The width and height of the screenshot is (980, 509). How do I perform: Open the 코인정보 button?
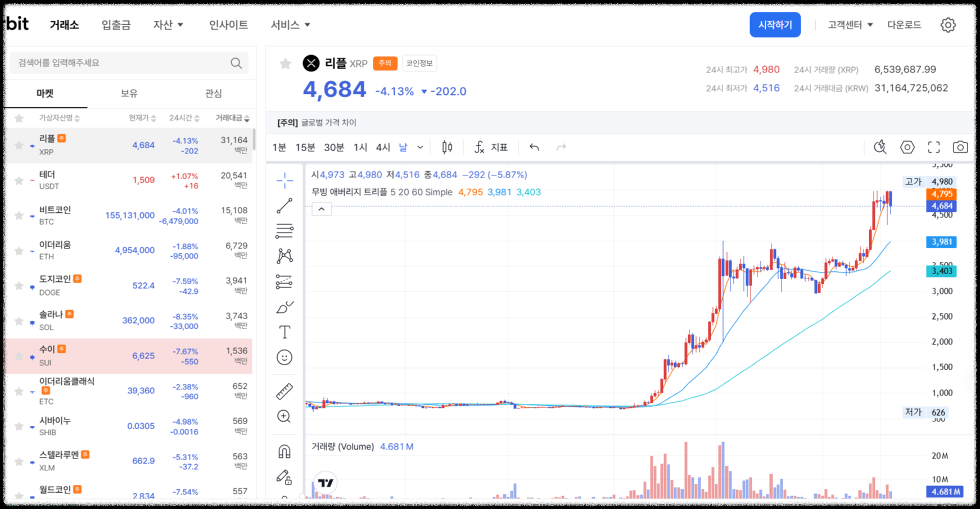pos(419,63)
